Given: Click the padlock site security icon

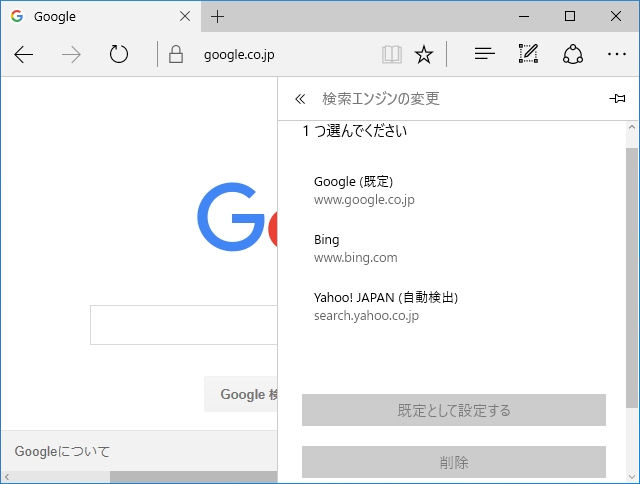Looking at the screenshot, I should point(176,54).
